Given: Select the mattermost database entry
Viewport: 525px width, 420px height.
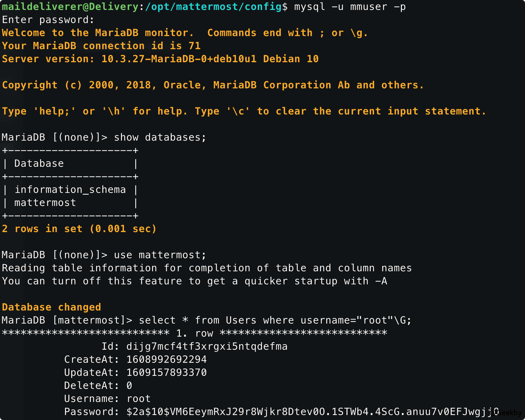Looking at the screenshot, I should pyautogui.click(x=45, y=202).
